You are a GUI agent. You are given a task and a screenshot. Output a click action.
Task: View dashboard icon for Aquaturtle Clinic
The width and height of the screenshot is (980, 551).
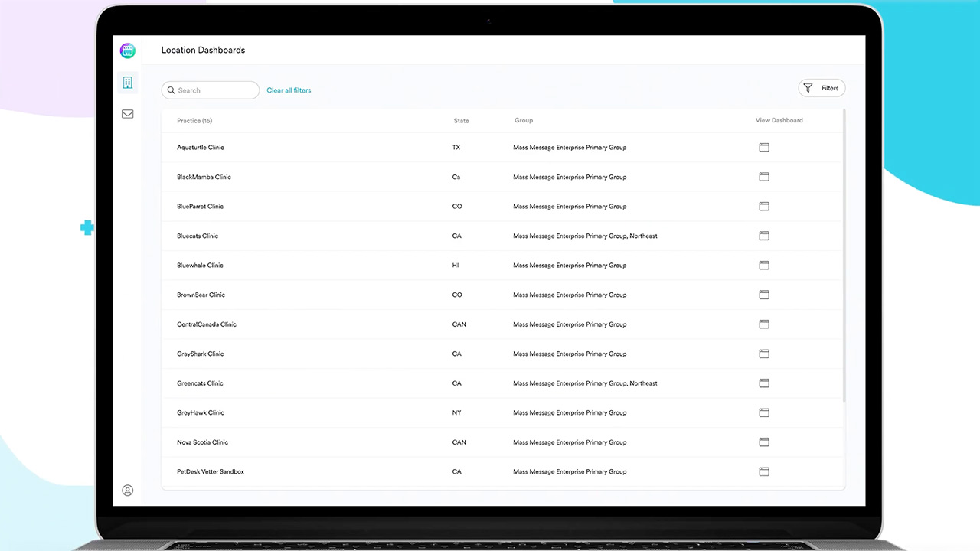763,148
